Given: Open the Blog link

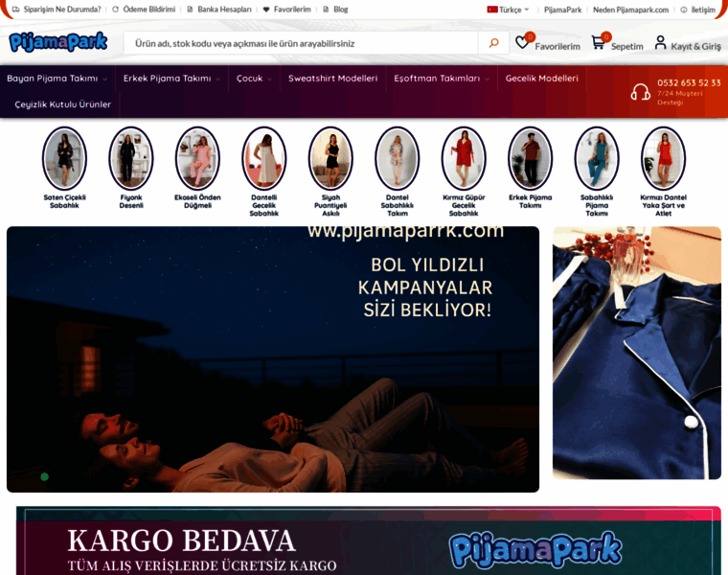Looking at the screenshot, I should [x=341, y=10].
